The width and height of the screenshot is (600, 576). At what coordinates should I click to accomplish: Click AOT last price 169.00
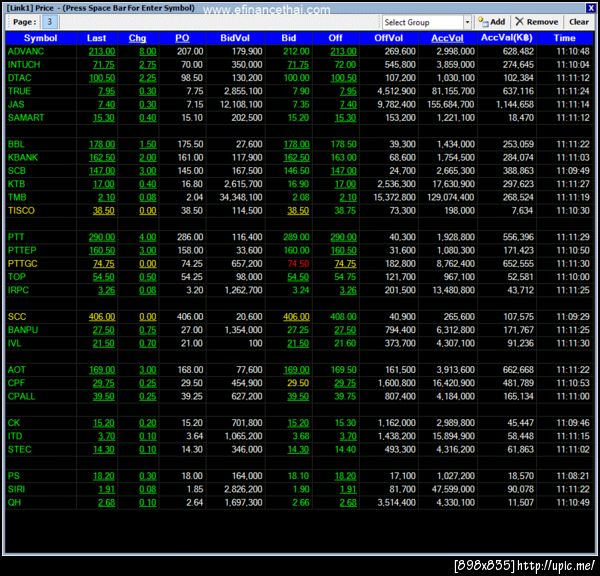click(x=102, y=370)
